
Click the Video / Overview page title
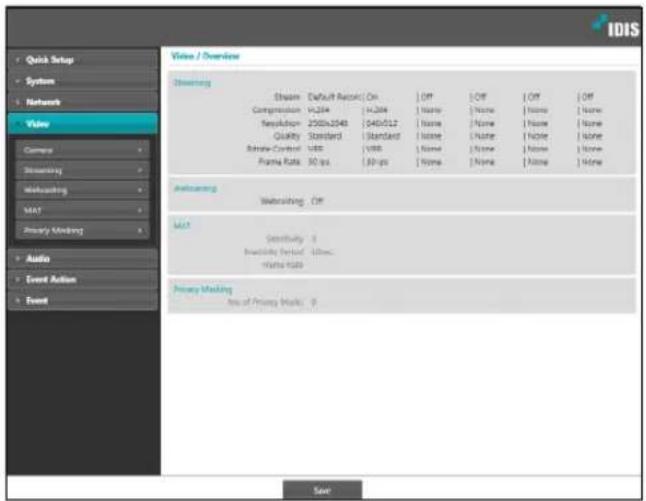coord(205,56)
